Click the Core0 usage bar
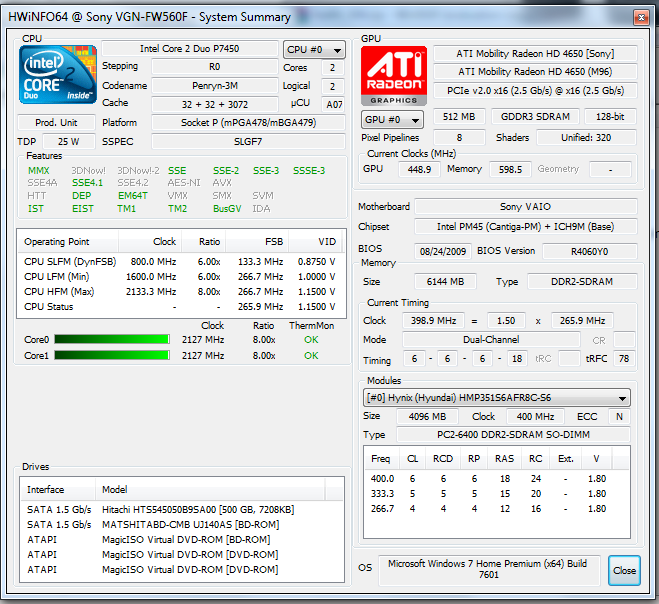Screen dimensions: 659x604 point(112,340)
